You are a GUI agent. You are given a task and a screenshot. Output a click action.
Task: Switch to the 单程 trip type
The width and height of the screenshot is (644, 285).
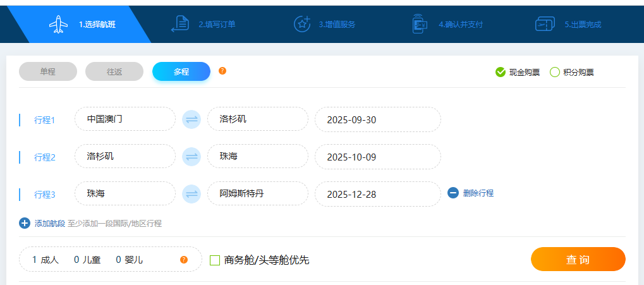click(x=47, y=71)
